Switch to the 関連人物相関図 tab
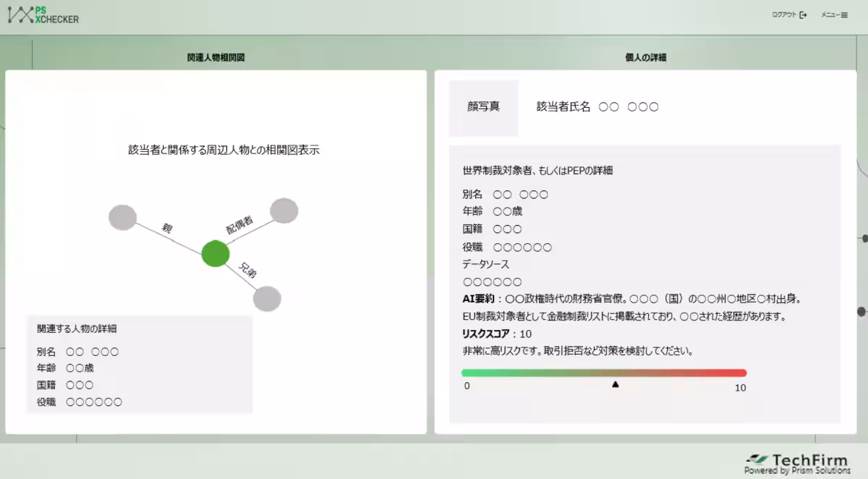 coord(215,56)
